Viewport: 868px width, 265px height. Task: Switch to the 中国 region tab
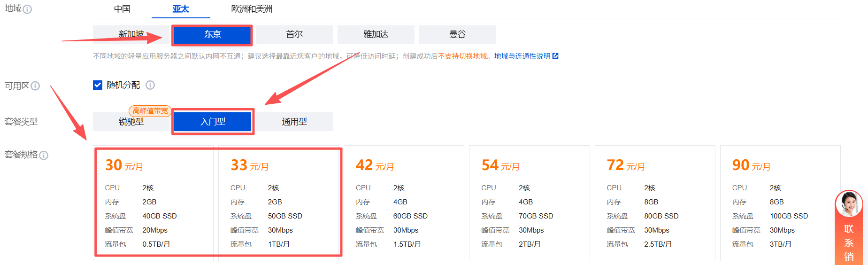pyautogui.click(x=122, y=9)
